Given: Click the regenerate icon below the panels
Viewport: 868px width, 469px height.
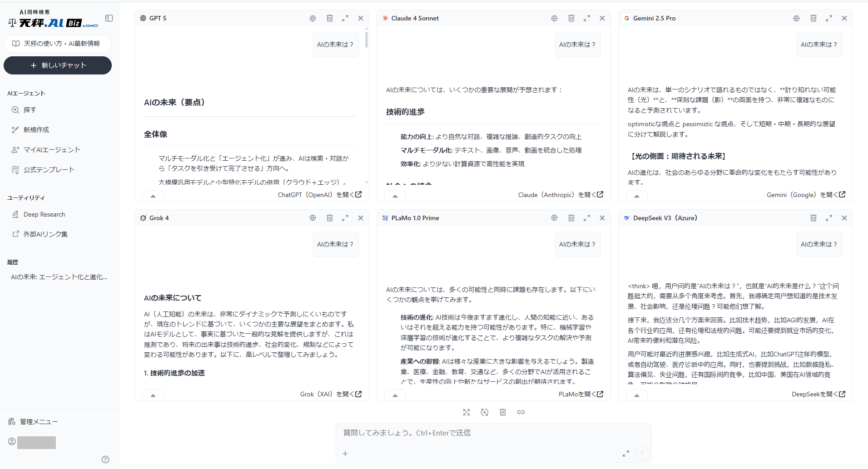Looking at the screenshot, I should pos(485,412).
